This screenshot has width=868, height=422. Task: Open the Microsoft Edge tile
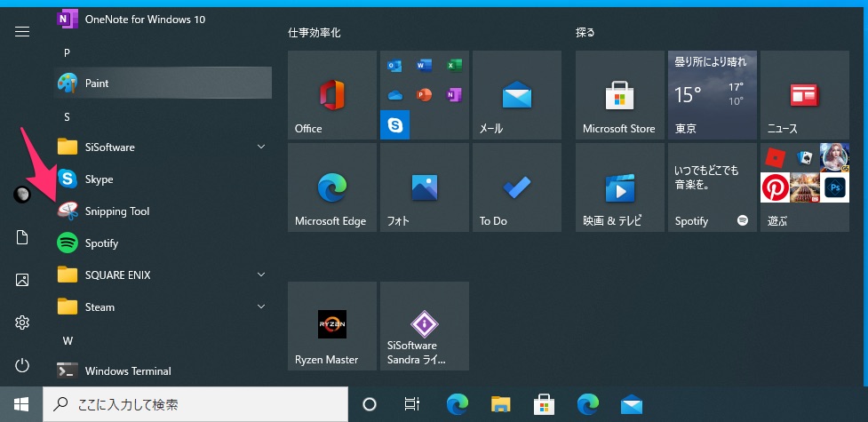(332, 187)
